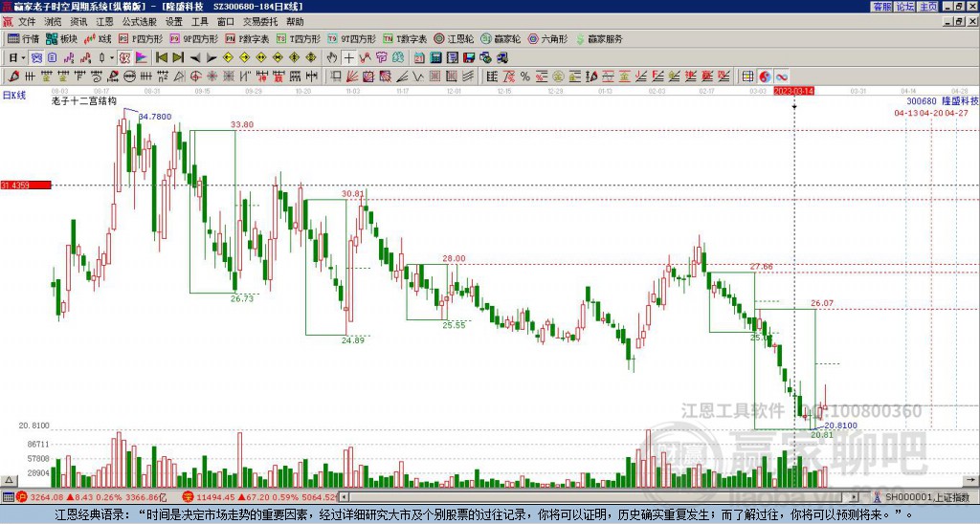Screen dimensions: 980x524
Task: Click the 论坛 forum button
Action: coord(905,7)
